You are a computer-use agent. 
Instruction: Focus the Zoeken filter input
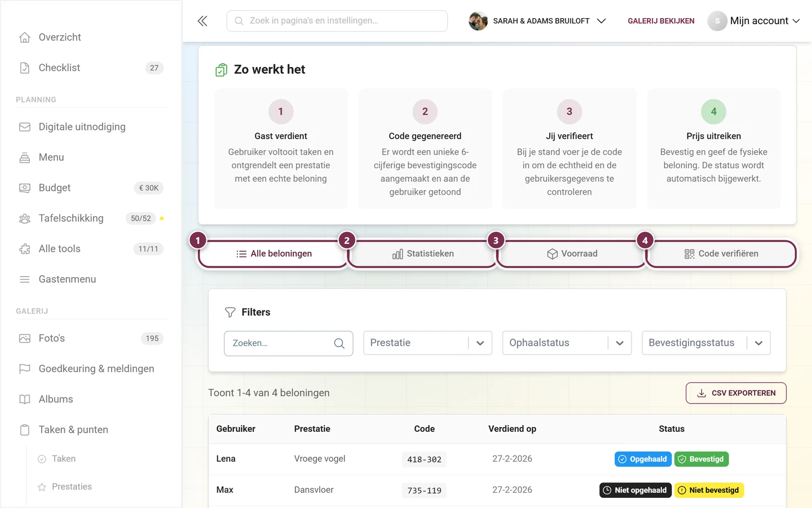289,343
